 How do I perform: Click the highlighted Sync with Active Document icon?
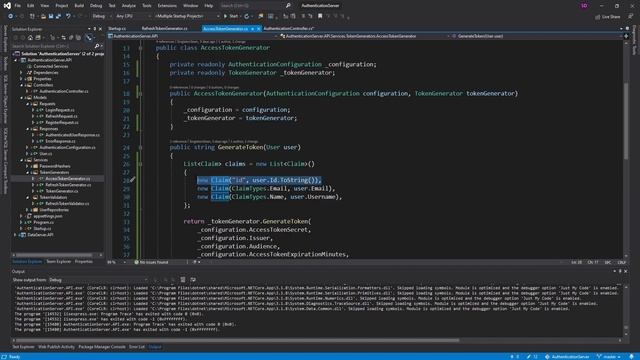[89, 38]
